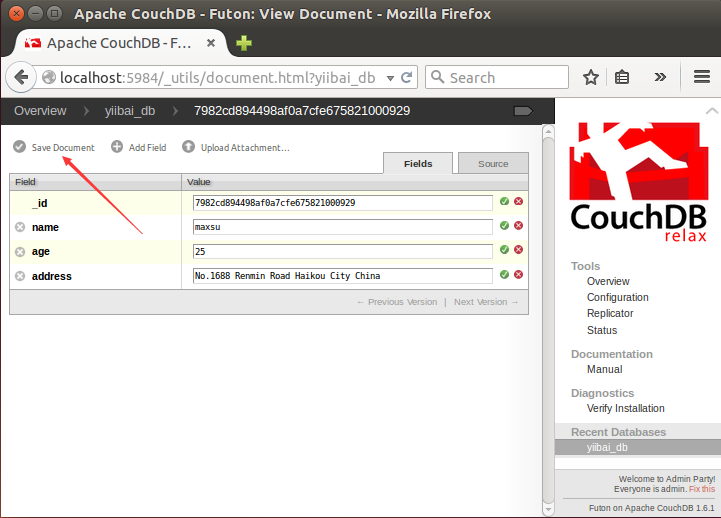Apply the age value with green check icon

(505, 250)
